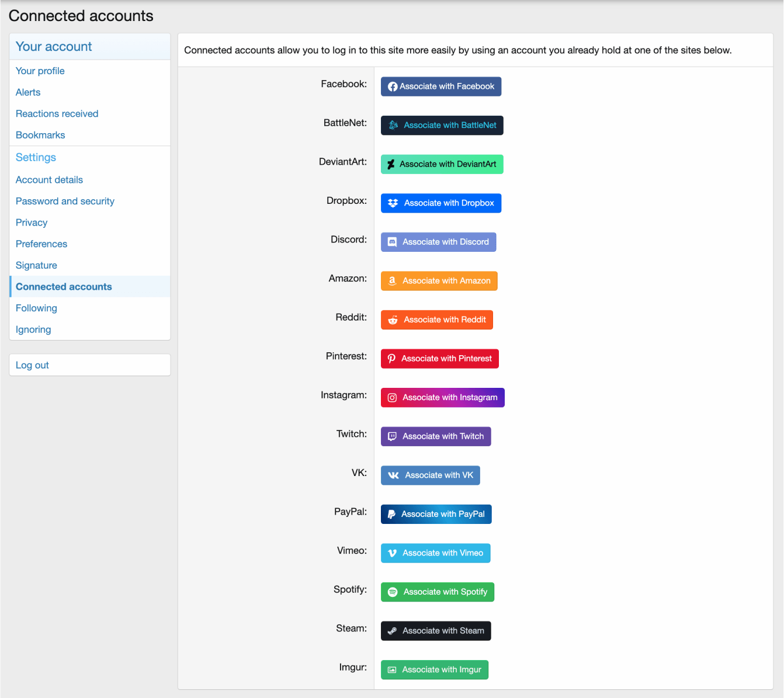
Task: Click the BattleNet logo icon
Action: (x=394, y=125)
